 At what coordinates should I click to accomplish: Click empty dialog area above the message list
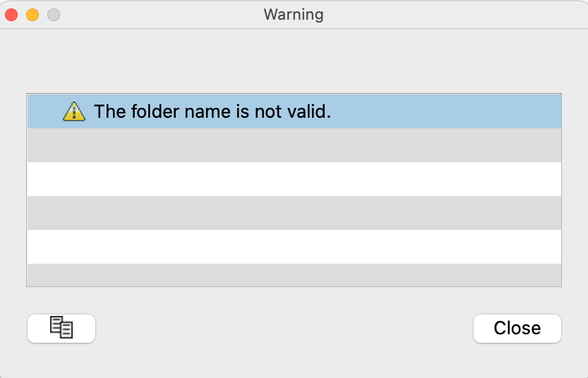point(294,62)
